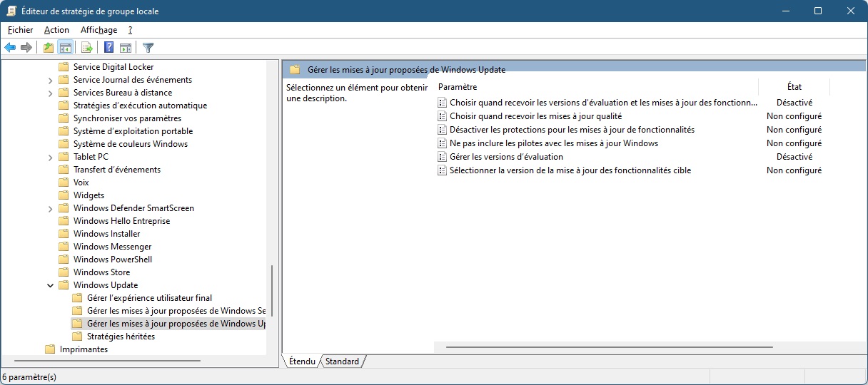Click the Windows Store folder icon
This screenshot has width=868, height=385.
pyautogui.click(x=64, y=272)
